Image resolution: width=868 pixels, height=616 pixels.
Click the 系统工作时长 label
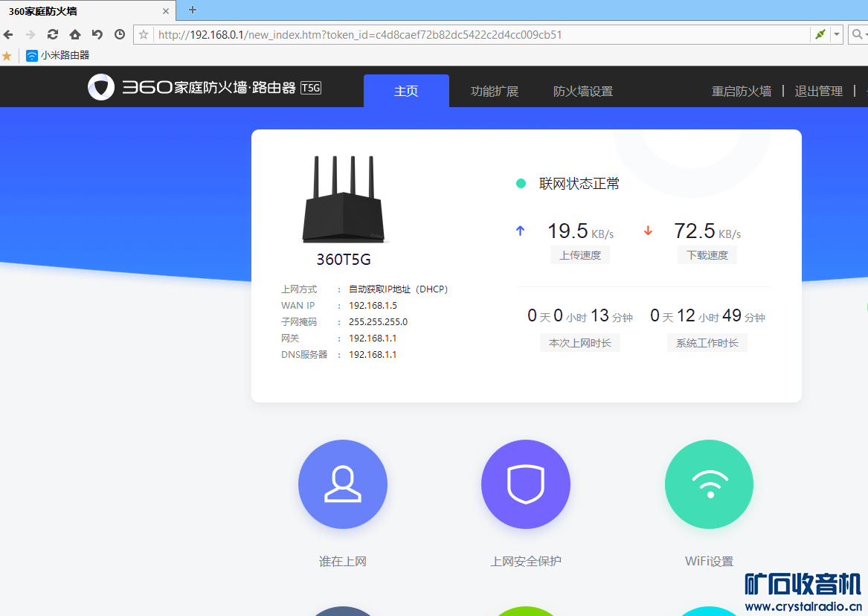707,343
